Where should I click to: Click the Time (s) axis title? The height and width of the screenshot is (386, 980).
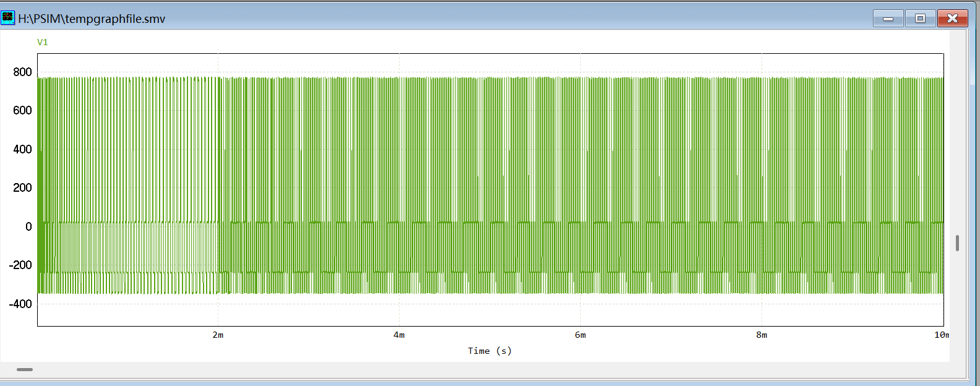489,351
